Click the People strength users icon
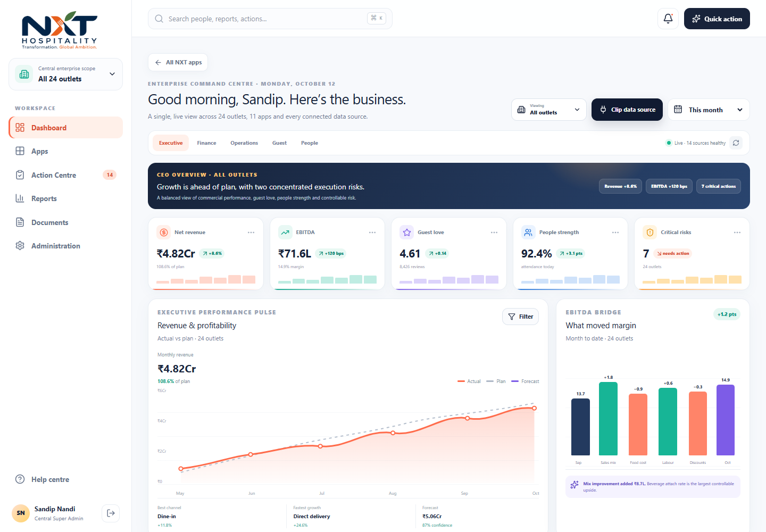766x532 pixels. 528,232
